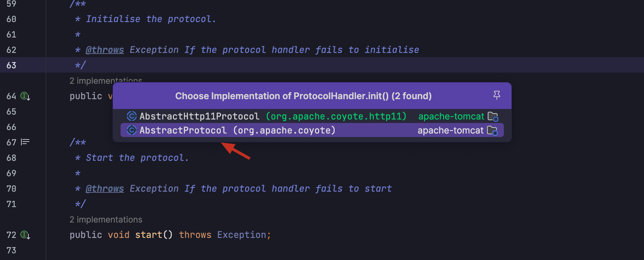Click class icon beside AbstractProtocol
This screenshot has width=644, height=260.
coord(132,130)
